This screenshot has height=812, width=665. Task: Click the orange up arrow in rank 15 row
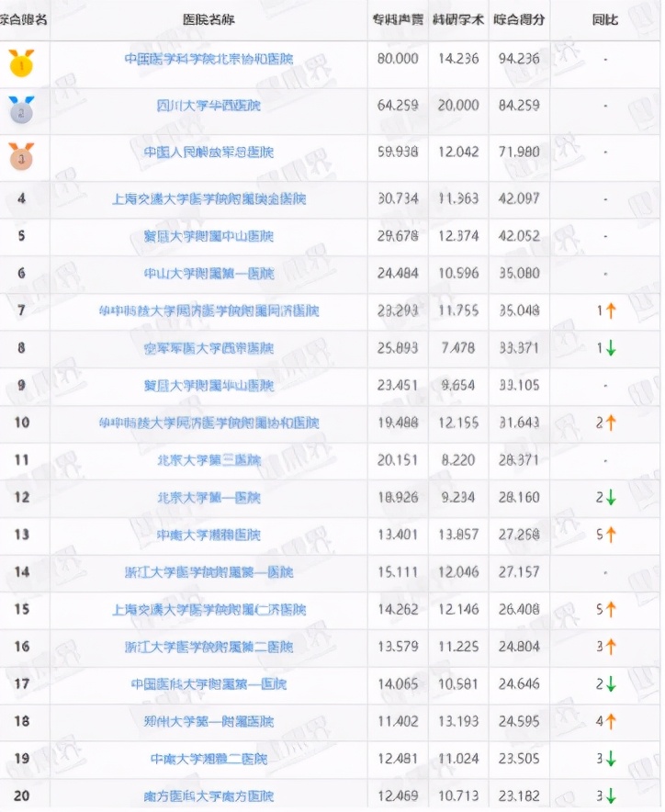611,610
